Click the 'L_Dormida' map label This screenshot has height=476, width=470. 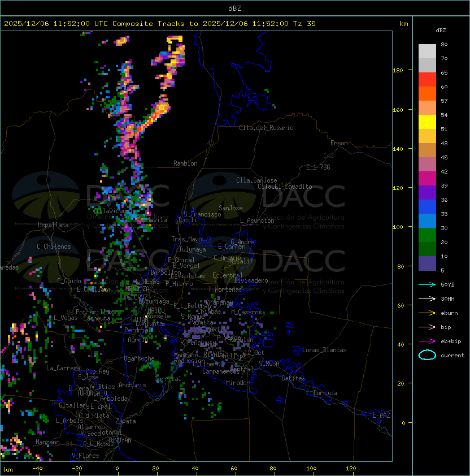coord(321,393)
